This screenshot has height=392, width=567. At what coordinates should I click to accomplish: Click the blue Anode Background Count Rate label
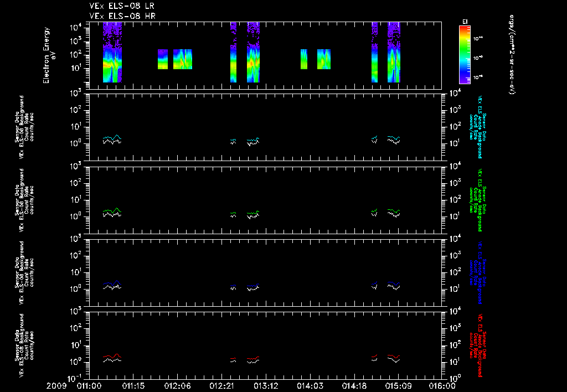click(x=478, y=272)
